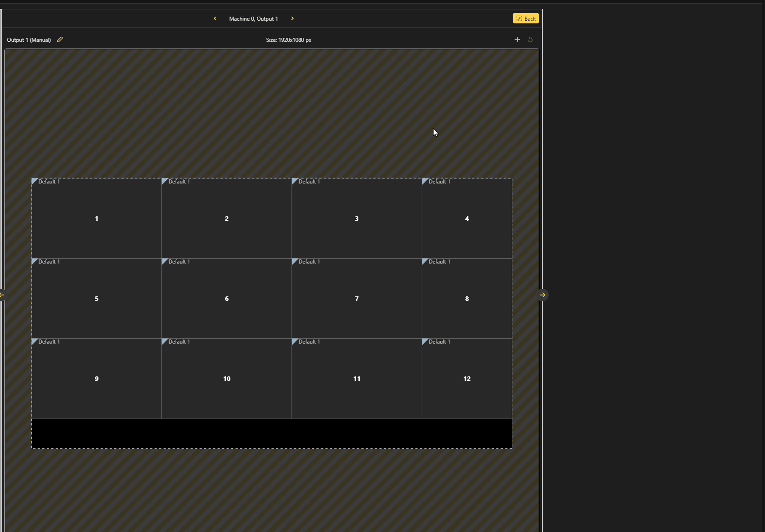Viewport: 765px width, 532px height.
Task: Go to previous output with left chevron
Action: point(215,18)
